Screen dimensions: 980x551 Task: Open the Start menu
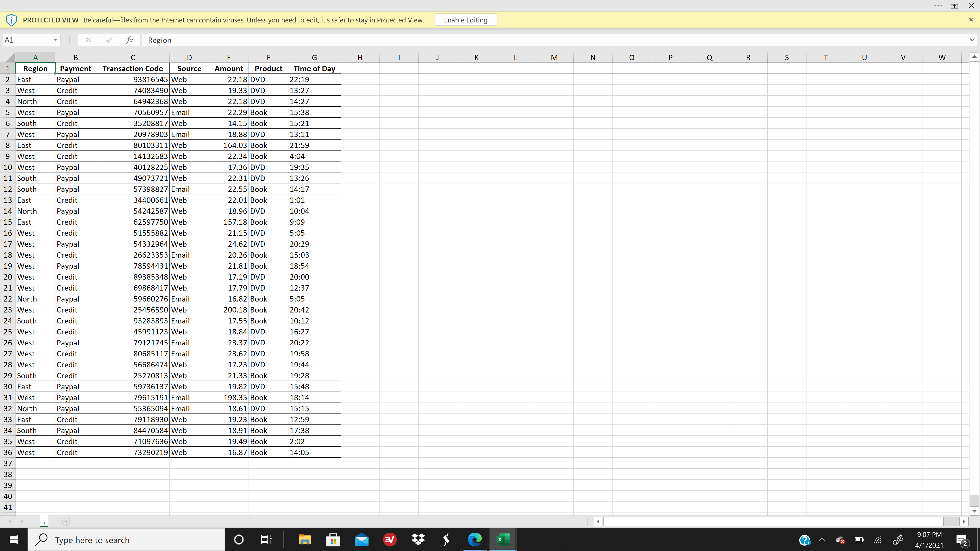coord(14,540)
